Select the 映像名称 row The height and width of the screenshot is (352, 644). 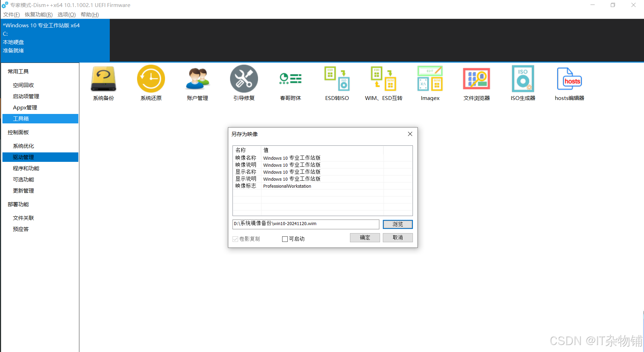click(322, 158)
